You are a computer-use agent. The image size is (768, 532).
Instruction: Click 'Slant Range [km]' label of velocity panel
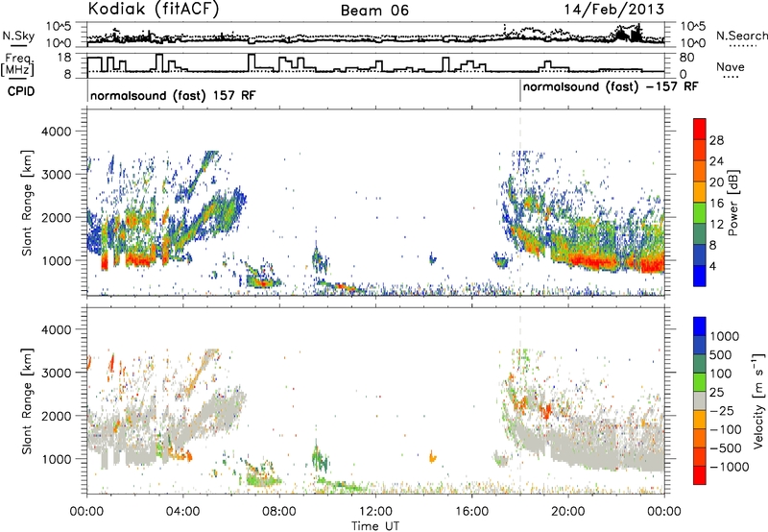pyautogui.click(x=27, y=401)
